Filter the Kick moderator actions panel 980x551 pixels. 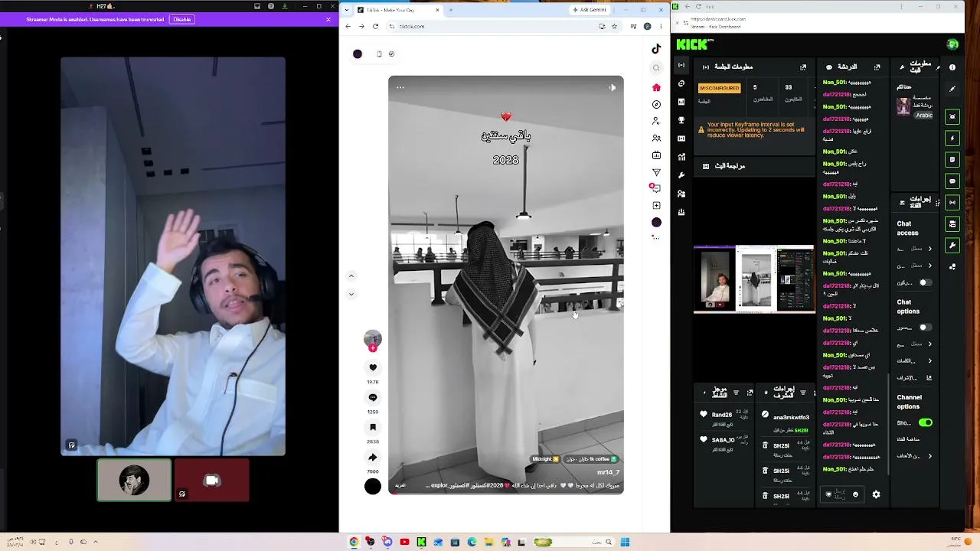click(x=802, y=393)
